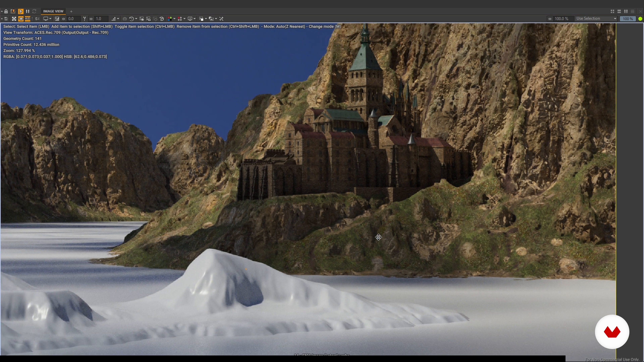Image resolution: width=644 pixels, height=362 pixels.
Task: Toggle the checkerboard background icon
Action: pos(14,19)
